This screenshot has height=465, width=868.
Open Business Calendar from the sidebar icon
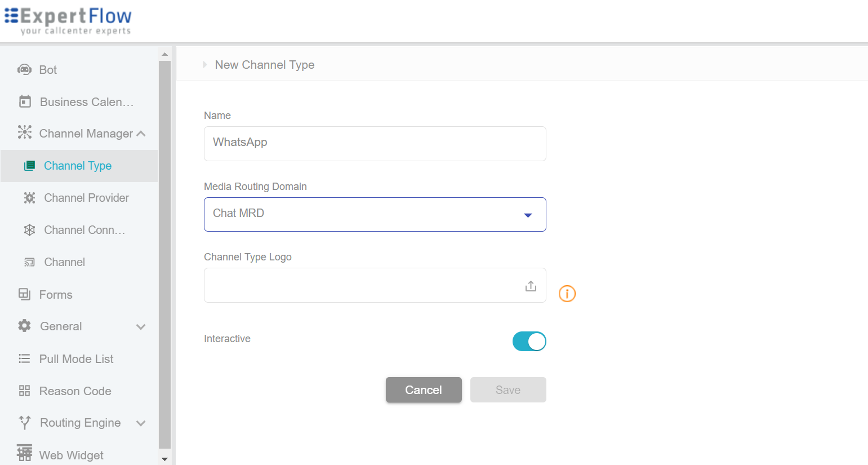tap(24, 101)
